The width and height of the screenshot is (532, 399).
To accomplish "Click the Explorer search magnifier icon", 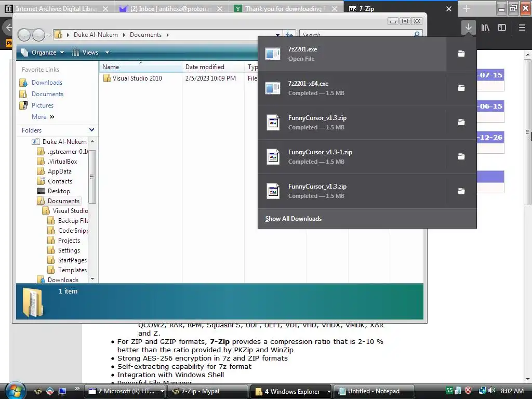I will 417,34.
